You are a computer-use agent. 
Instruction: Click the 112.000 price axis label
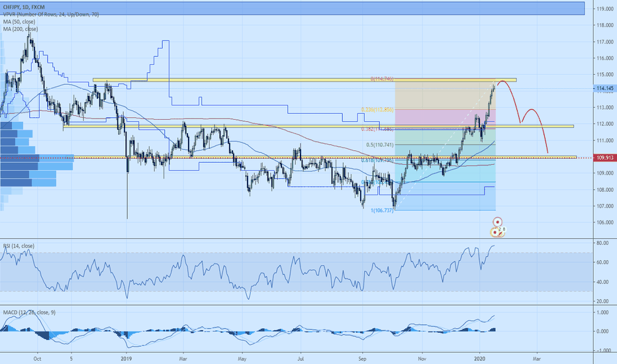(605, 124)
